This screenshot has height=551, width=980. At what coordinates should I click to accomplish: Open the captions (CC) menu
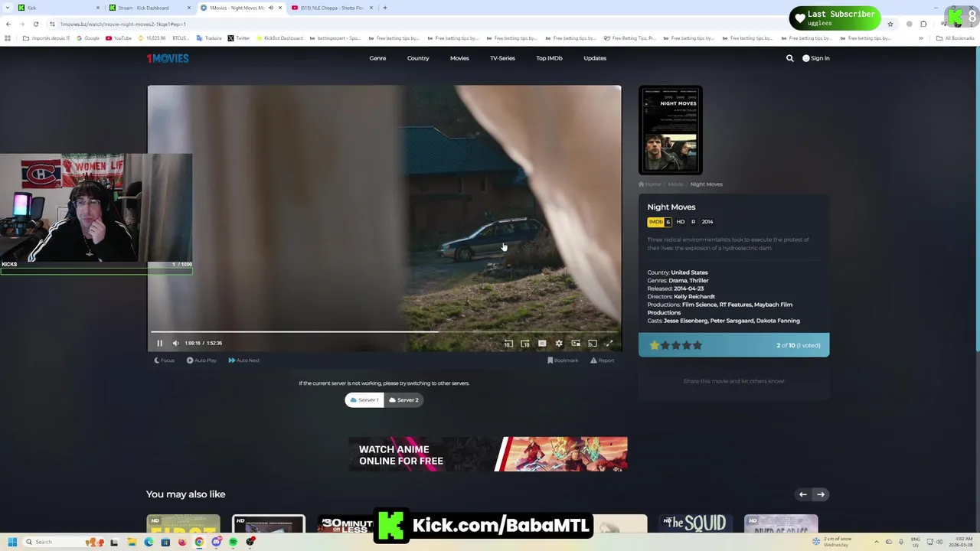(x=542, y=344)
